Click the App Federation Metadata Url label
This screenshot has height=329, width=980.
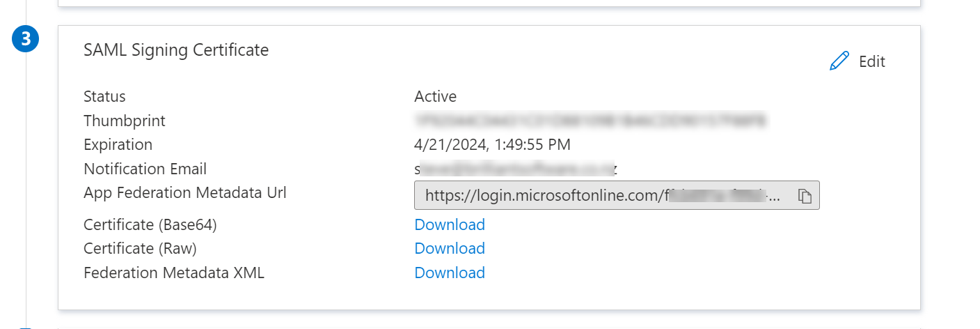tap(185, 192)
